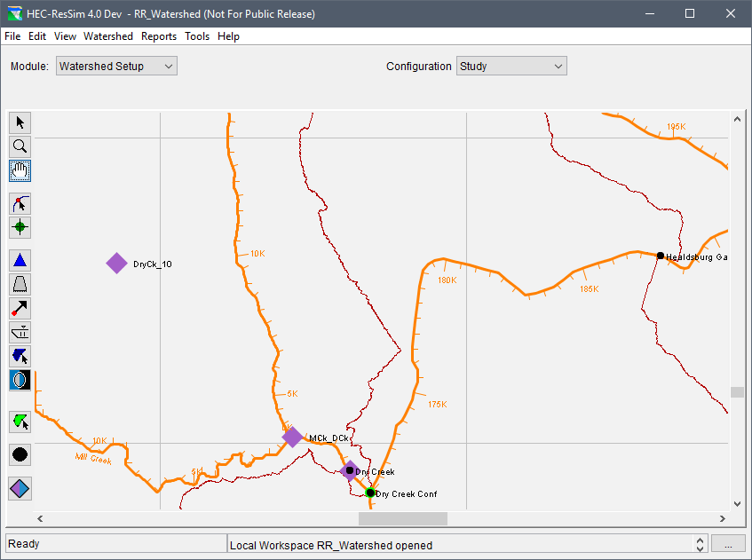Click the MCk_DCk purple diamond on map
752x560 pixels.
(x=292, y=437)
